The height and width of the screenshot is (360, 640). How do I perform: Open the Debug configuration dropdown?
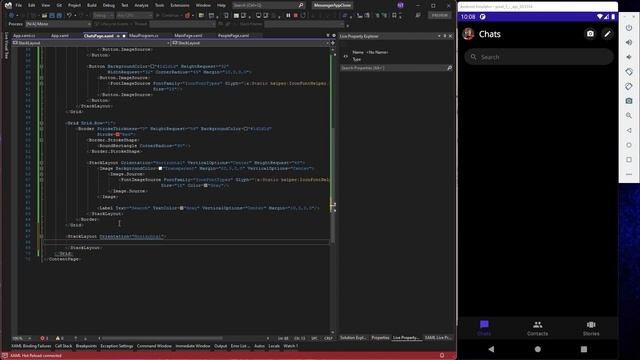click(103, 16)
